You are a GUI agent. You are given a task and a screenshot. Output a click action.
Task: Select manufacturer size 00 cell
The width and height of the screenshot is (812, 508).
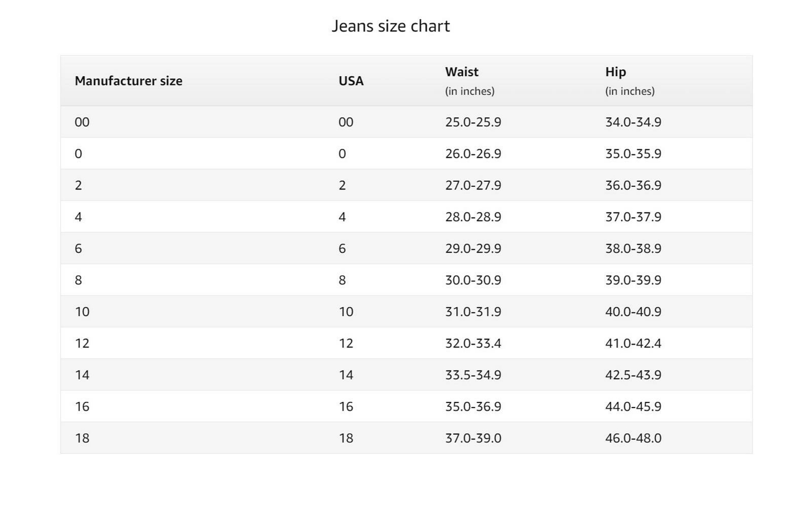pyautogui.click(x=82, y=122)
